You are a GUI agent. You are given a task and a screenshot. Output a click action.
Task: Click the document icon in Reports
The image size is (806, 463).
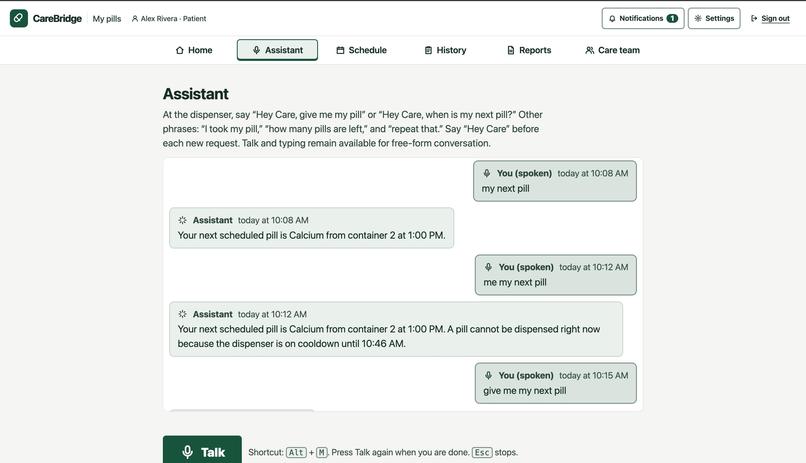(510, 50)
